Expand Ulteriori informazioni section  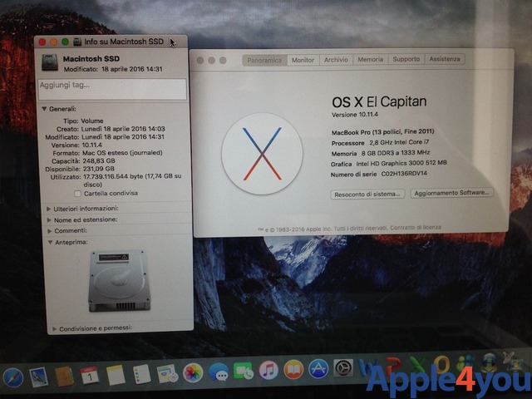[x=48, y=209]
